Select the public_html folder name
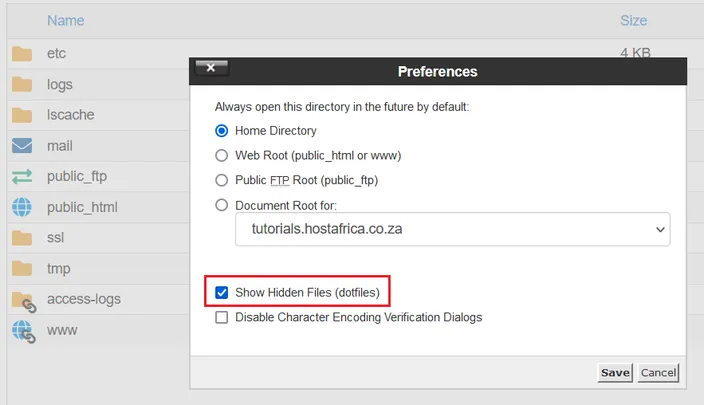 point(82,207)
